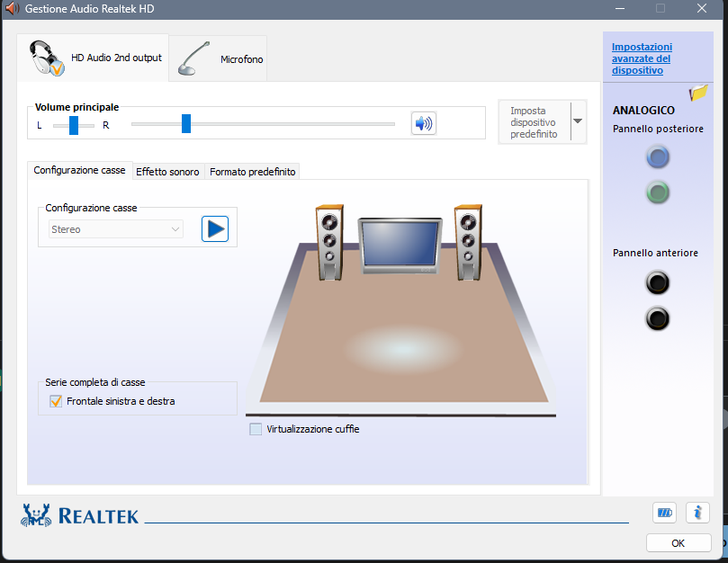Open the Effetto sonoro tab
Image resolution: width=728 pixels, height=563 pixels.
(167, 172)
